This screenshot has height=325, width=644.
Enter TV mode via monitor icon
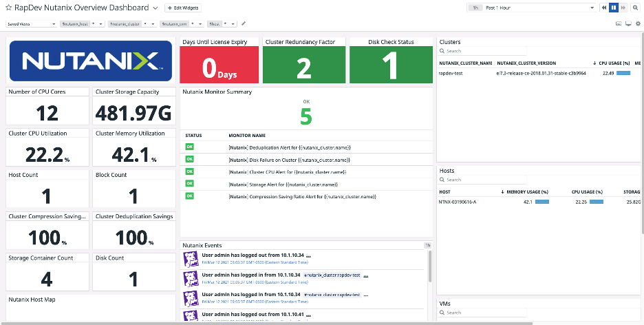[628, 24]
